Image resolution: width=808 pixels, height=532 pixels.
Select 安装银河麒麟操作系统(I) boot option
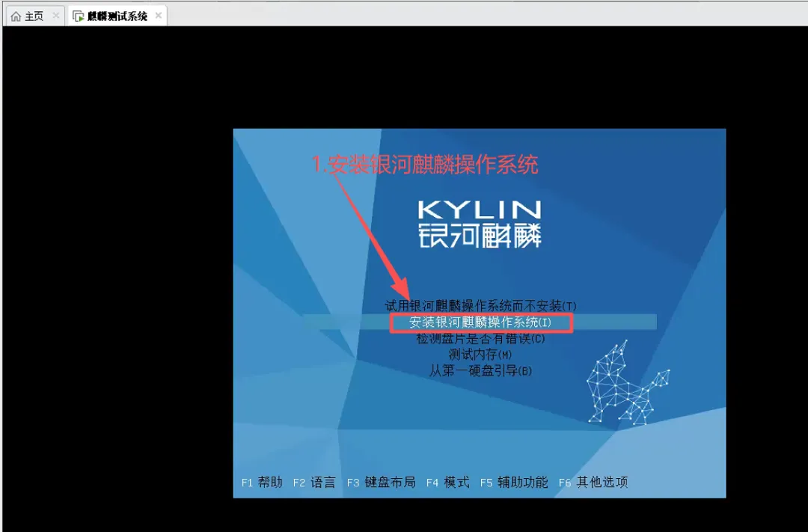click(x=480, y=322)
